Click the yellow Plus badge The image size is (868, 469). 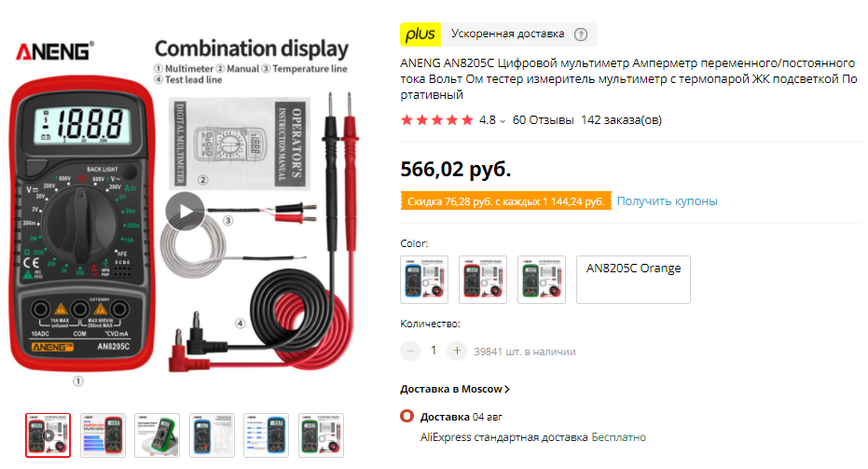click(x=420, y=34)
